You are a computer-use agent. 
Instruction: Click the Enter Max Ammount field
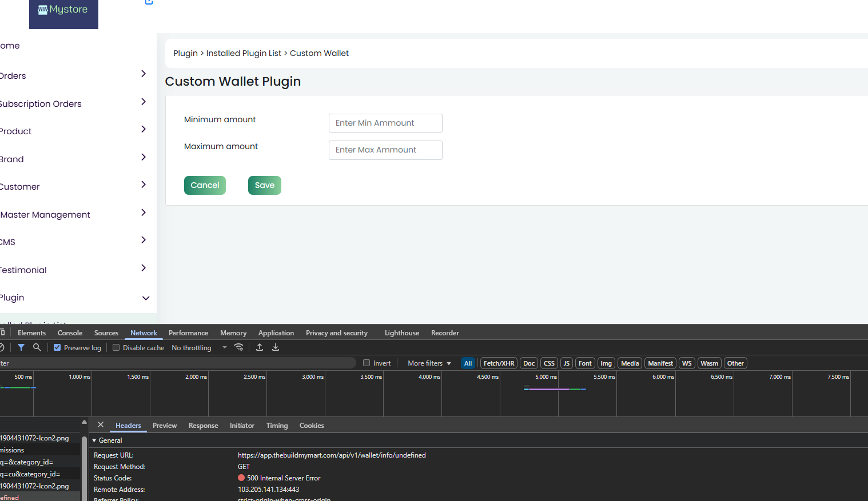point(385,150)
